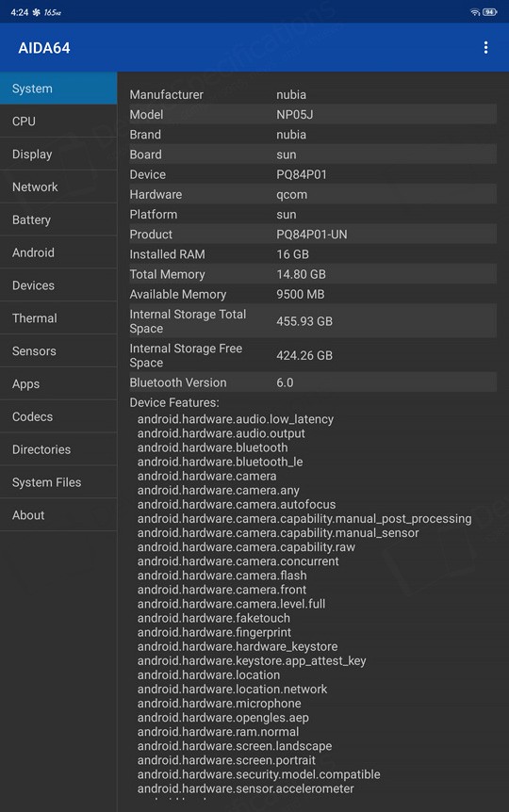Open the Directories section
The height and width of the screenshot is (812, 509).
pos(58,449)
